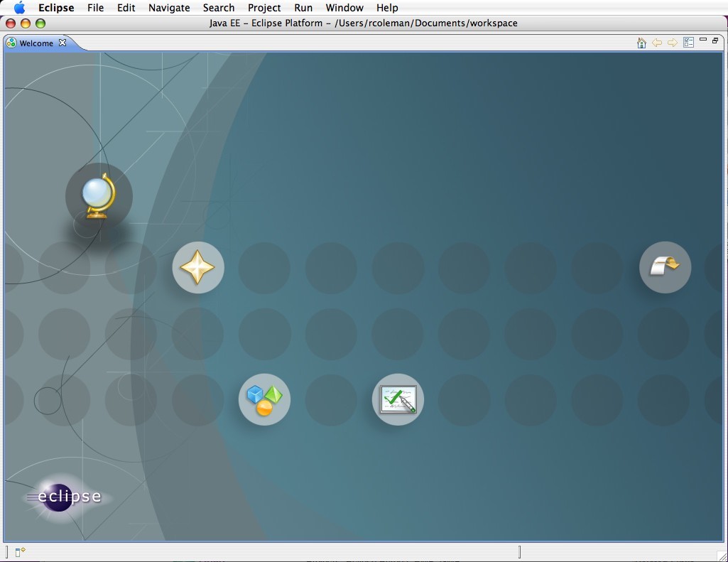Open the Help menu
The width and height of the screenshot is (728, 562).
[x=387, y=8]
